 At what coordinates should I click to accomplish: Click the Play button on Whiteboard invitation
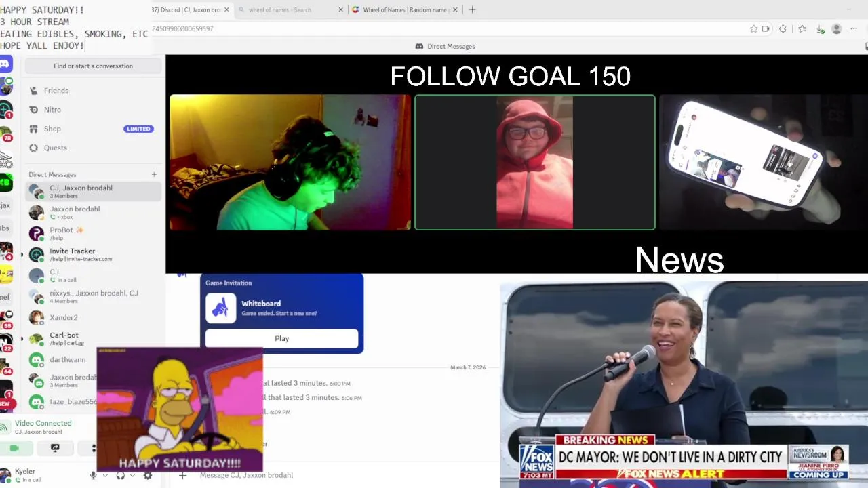281,338
